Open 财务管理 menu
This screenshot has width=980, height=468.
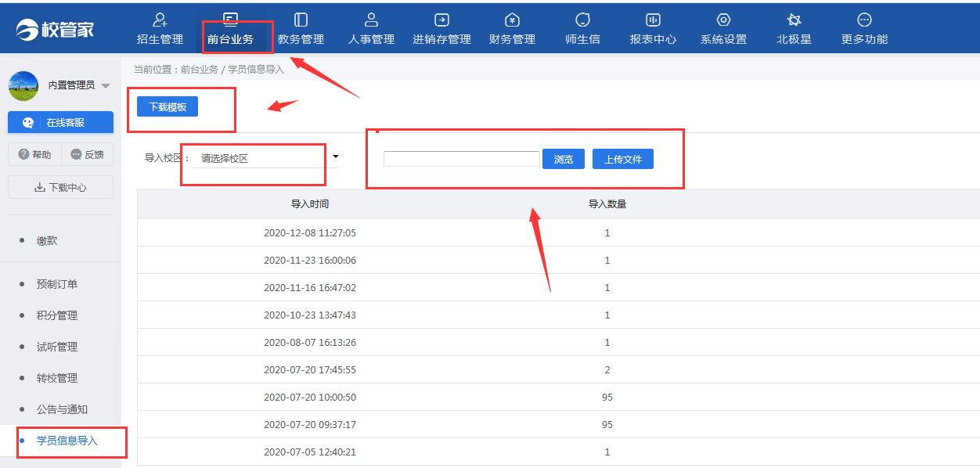click(x=512, y=27)
